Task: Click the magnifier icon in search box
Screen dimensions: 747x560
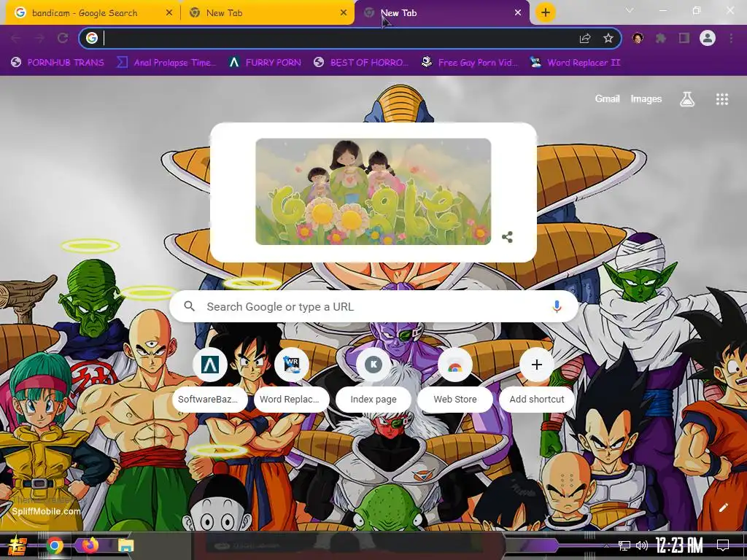Action: [189, 306]
